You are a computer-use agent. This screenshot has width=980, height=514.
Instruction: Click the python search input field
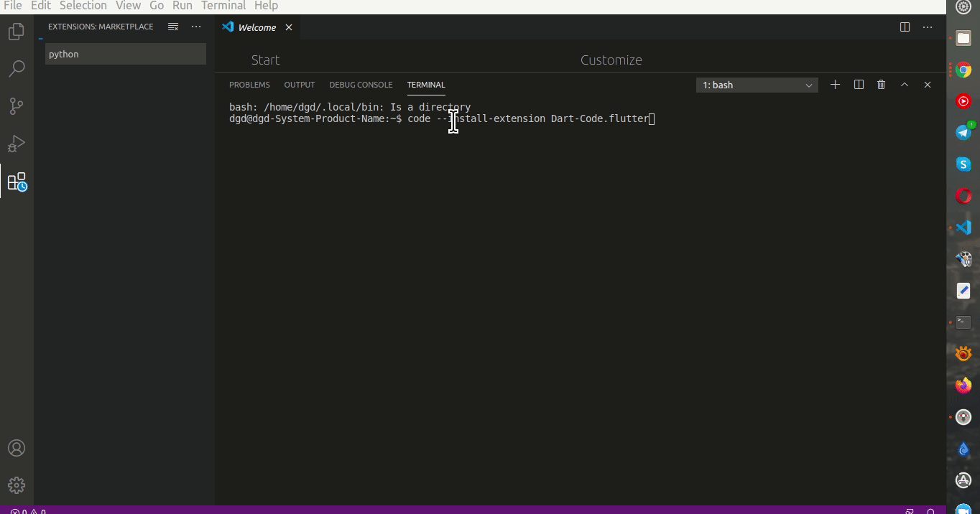coord(125,54)
